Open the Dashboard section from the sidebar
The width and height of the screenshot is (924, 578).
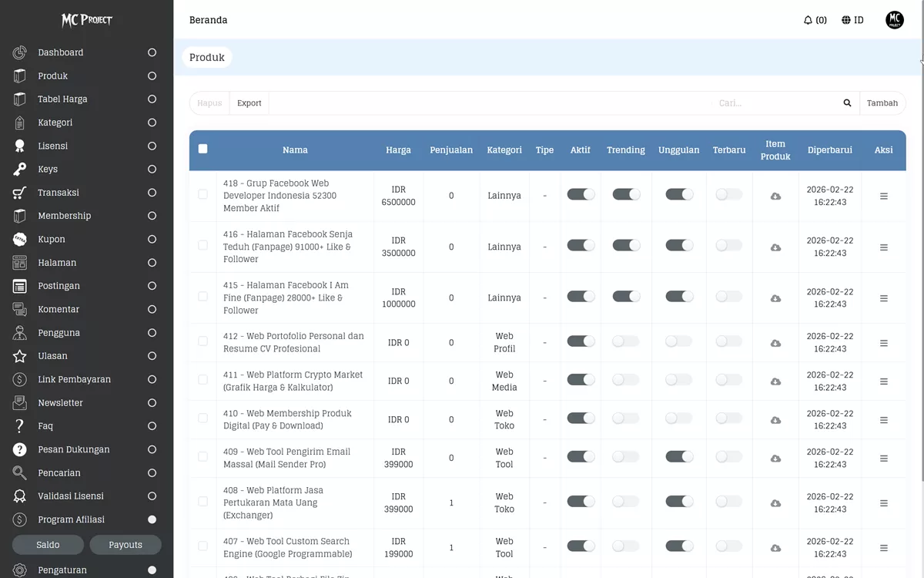point(60,52)
